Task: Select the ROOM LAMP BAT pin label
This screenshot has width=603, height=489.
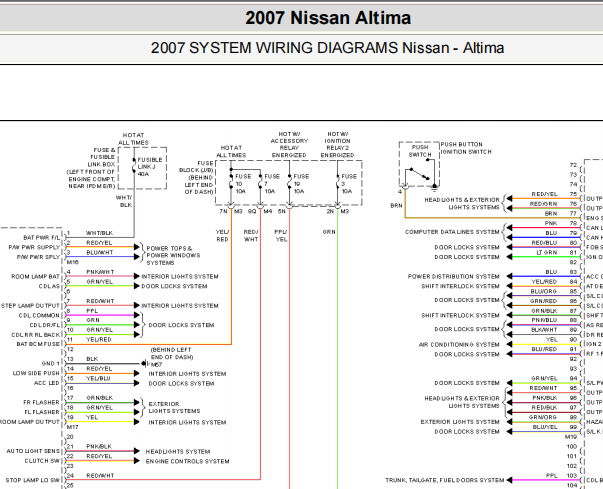Action: click(35, 277)
